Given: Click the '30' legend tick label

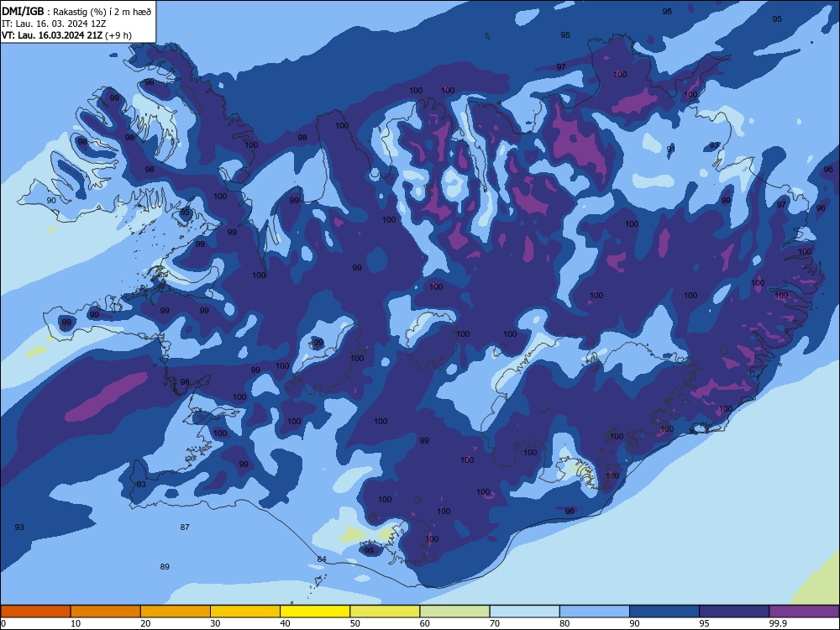Looking at the screenshot, I should (x=215, y=623).
